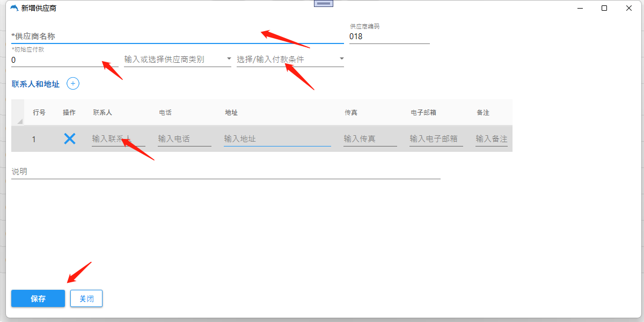Click the 关闭 button
This screenshot has height=322, width=644.
86,299
